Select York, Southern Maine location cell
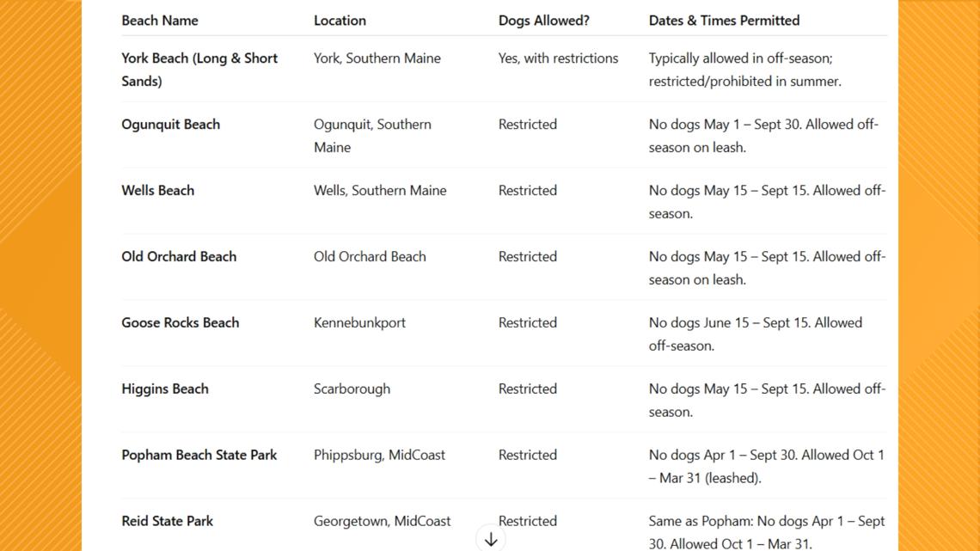The height and width of the screenshot is (551, 980). coord(377,58)
